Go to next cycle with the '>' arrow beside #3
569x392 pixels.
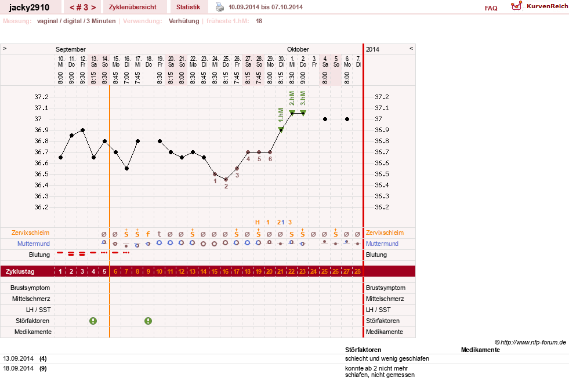93,8
